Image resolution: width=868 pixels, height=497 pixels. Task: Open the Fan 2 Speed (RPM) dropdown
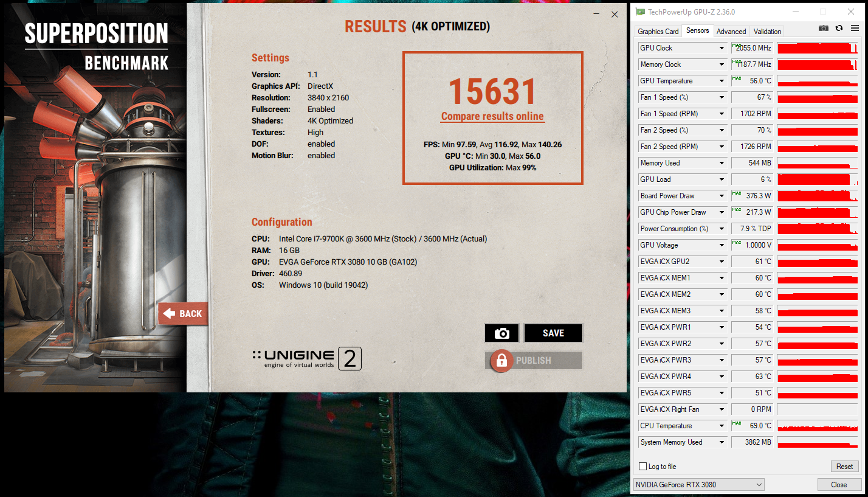tap(722, 147)
